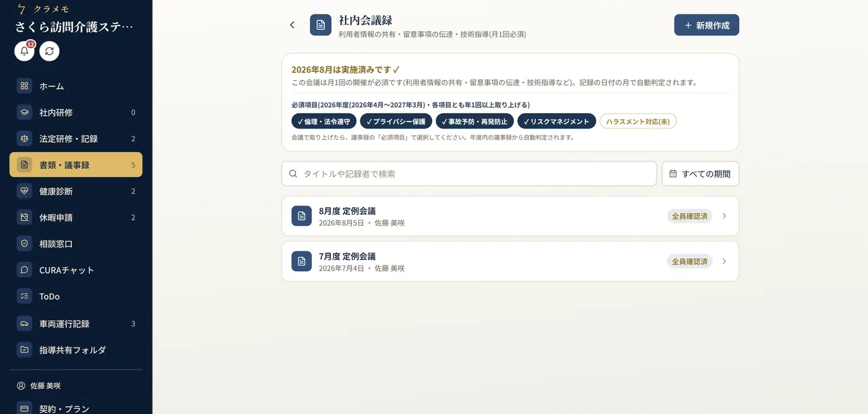The width and height of the screenshot is (868, 414).
Task: Click the 社内会議録 header document icon
Action: [321, 25]
